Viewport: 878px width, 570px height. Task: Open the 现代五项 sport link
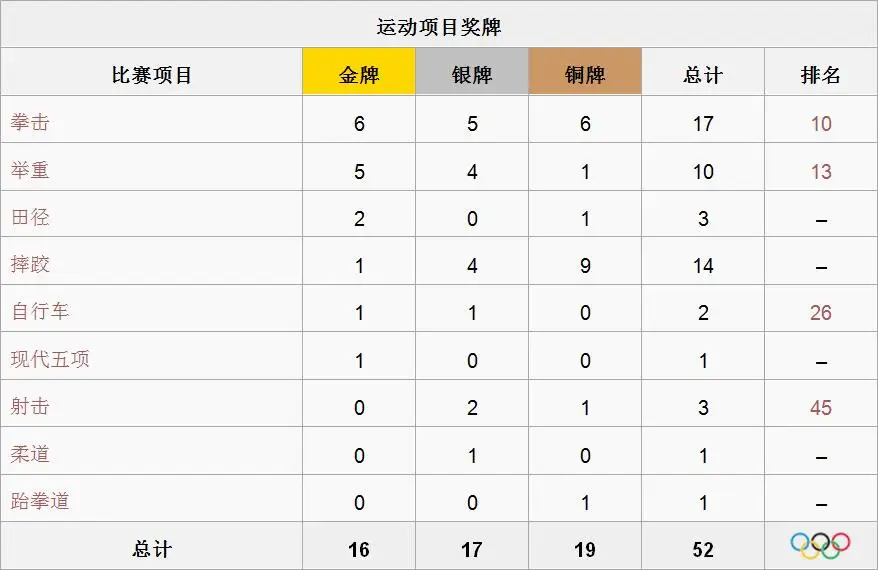point(50,359)
